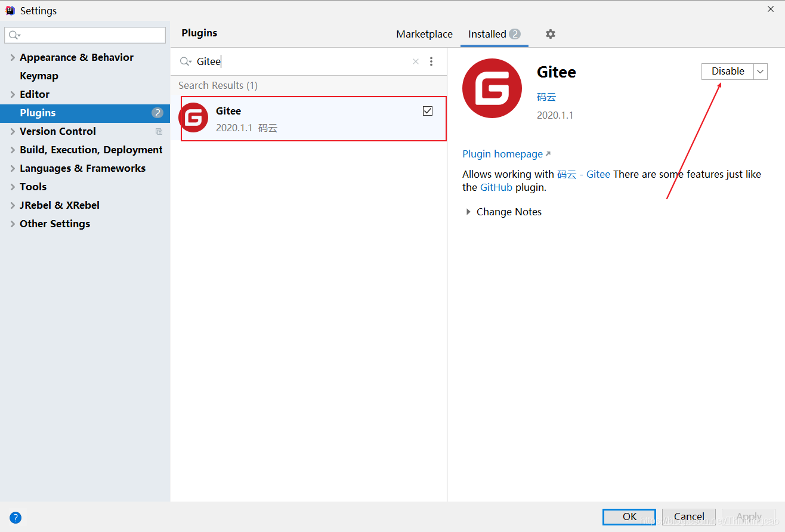Cancel the Settings dialog
This screenshot has width=785, height=532.
pos(689,516)
